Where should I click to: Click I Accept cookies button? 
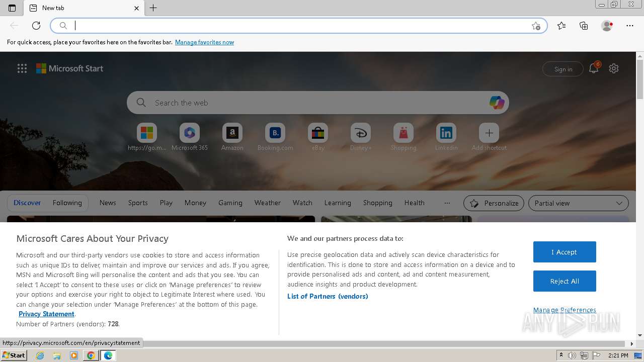(x=565, y=252)
